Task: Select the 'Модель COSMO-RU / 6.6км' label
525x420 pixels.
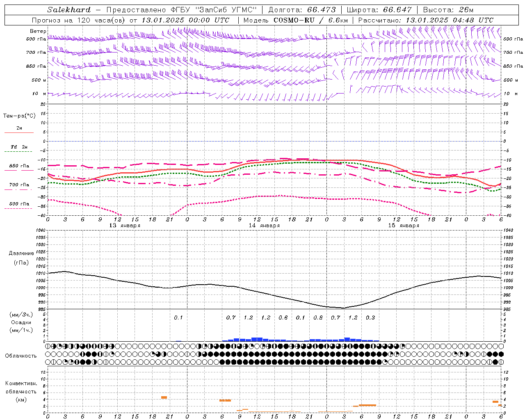Action: (296, 20)
